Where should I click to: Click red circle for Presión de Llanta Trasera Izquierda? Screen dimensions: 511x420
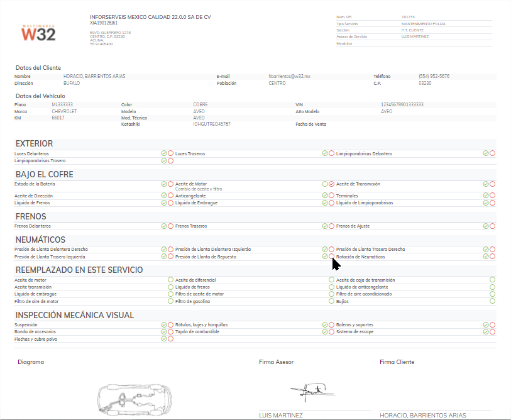coord(170,257)
